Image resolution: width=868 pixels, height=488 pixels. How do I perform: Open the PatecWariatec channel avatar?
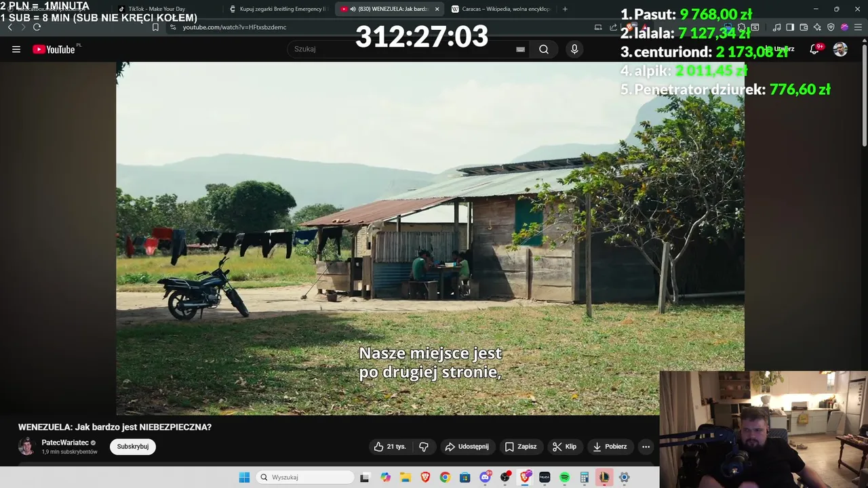[x=26, y=447]
